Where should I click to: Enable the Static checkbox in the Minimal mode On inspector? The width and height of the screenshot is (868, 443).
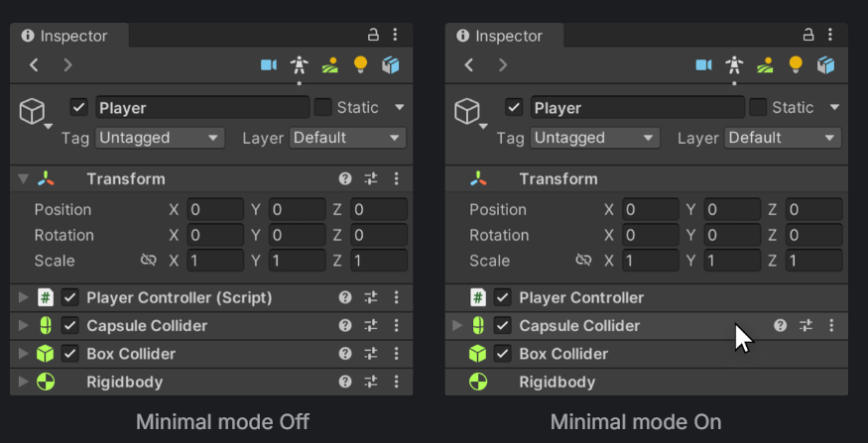tap(758, 107)
